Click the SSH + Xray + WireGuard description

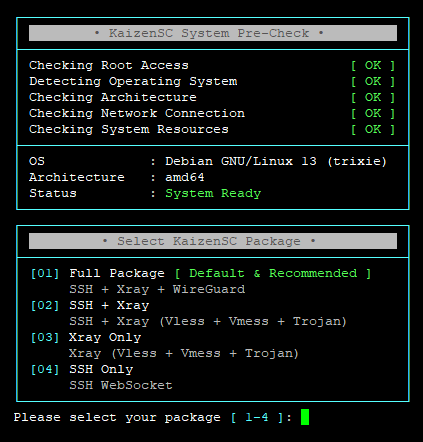tap(157, 289)
